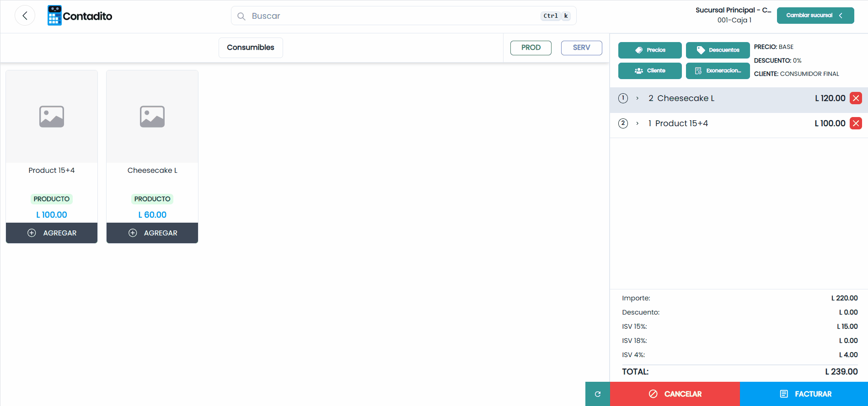Click the TOTAL amount L 239.00
Viewport: 868px width, 406px height.
pos(841,372)
